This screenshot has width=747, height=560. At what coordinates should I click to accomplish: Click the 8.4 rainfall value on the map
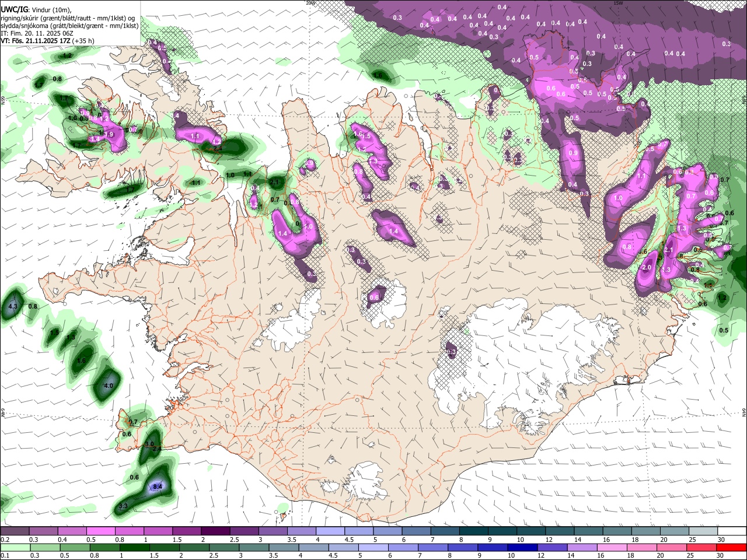(157, 487)
